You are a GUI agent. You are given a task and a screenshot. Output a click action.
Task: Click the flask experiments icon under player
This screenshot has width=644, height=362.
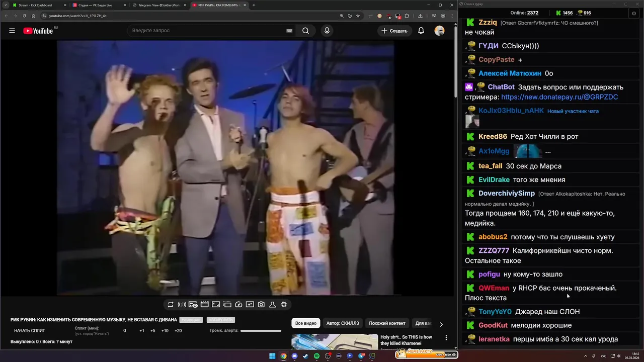[x=273, y=304]
